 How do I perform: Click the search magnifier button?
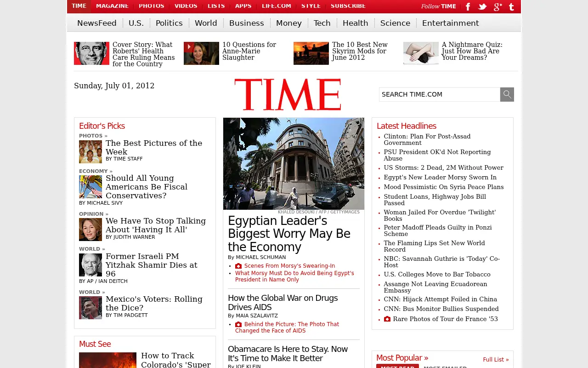[507, 94]
